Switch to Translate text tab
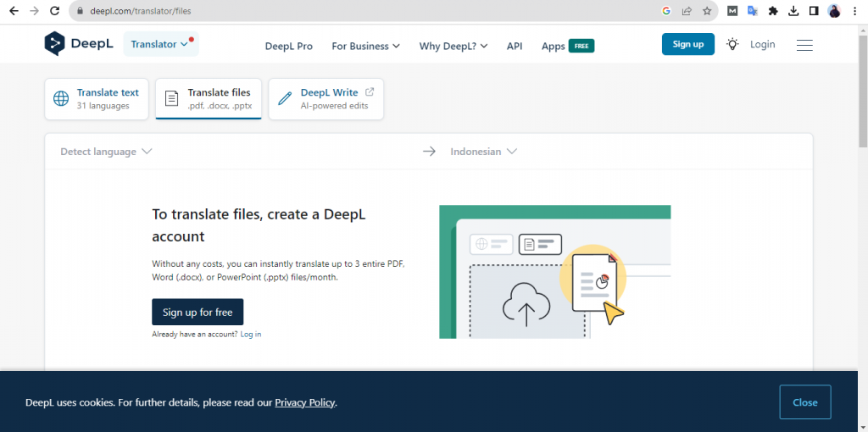 97,99
